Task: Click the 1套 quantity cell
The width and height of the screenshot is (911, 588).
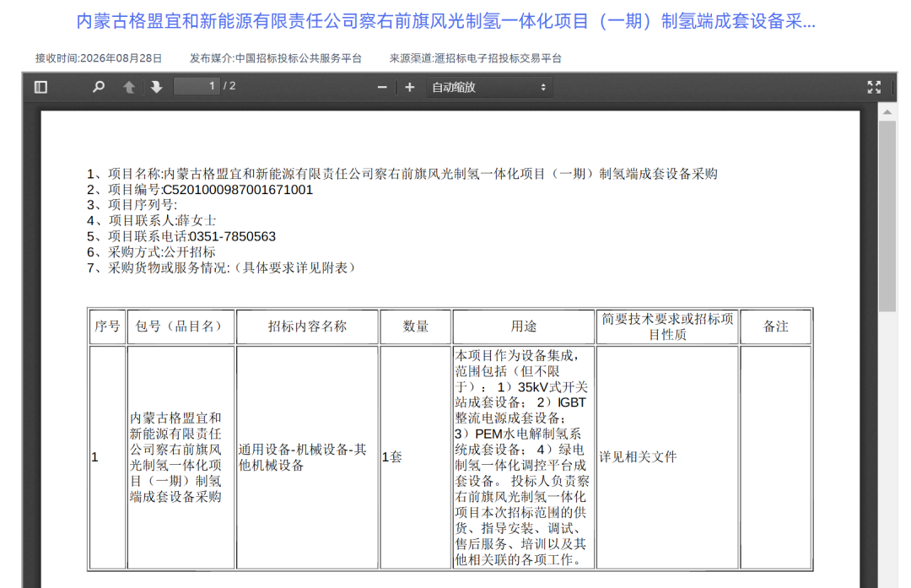Action: click(x=415, y=457)
